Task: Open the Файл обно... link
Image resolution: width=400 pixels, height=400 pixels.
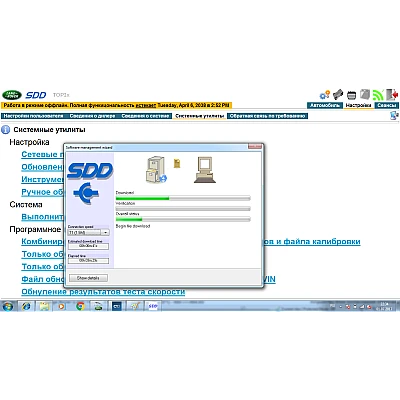Action: point(42,279)
